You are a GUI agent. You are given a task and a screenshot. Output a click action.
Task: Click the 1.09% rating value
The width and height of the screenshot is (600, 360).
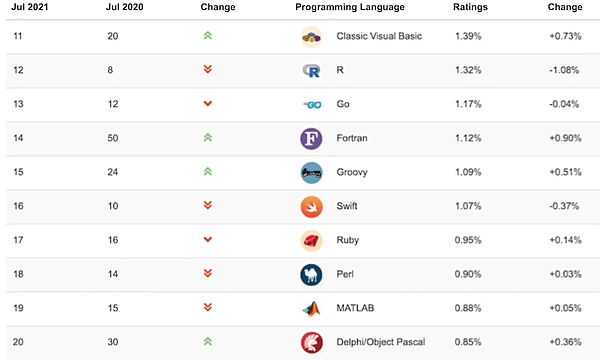pyautogui.click(x=468, y=172)
